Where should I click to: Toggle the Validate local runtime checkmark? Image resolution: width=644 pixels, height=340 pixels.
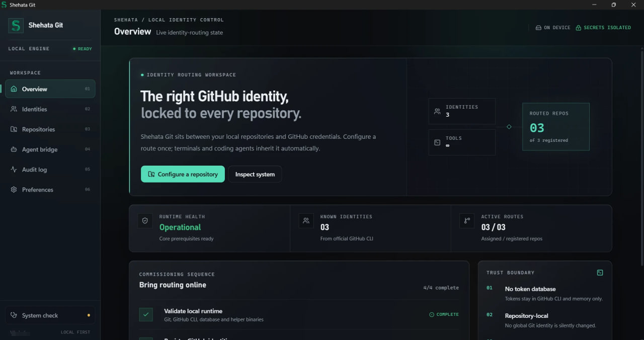click(x=146, y=314)
